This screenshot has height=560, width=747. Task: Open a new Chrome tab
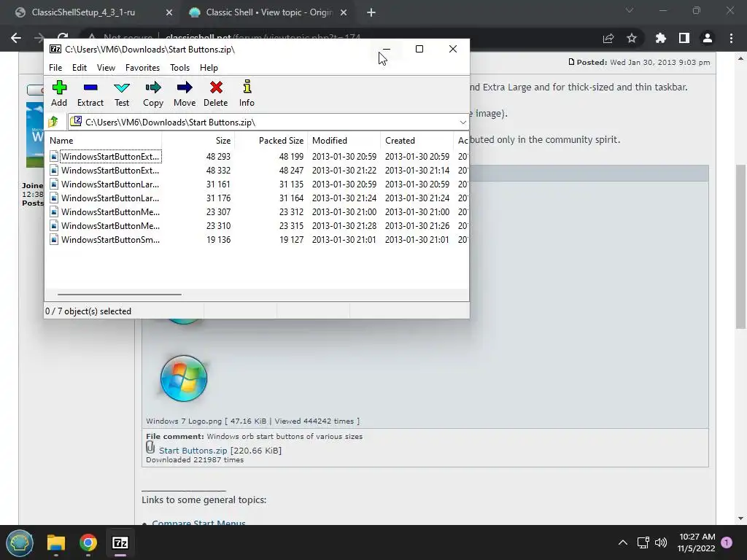pos(371,13)
